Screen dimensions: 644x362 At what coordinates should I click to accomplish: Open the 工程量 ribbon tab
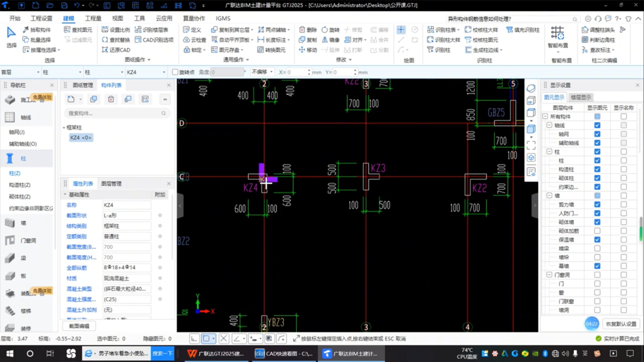[x=93, y=18]
